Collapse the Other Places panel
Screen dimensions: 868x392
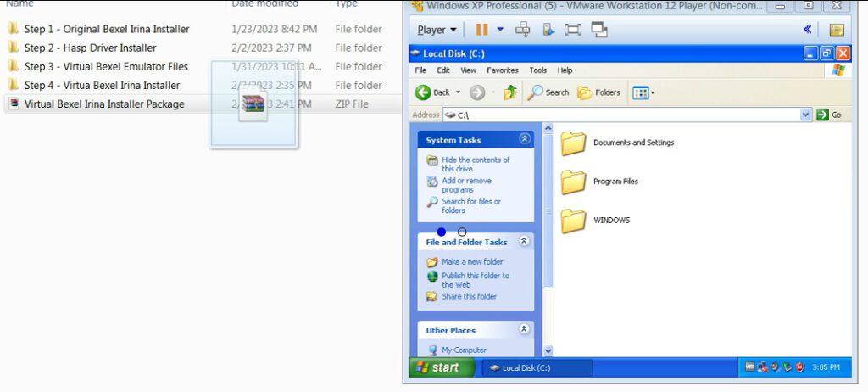(x=524, y=329)
